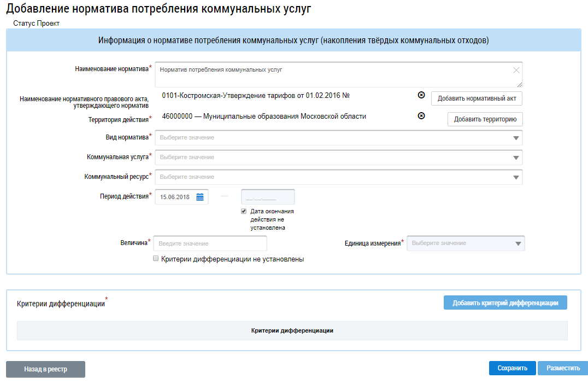Enable 'Критерии дифференциации не установлены' checkbox

[156, 259]
